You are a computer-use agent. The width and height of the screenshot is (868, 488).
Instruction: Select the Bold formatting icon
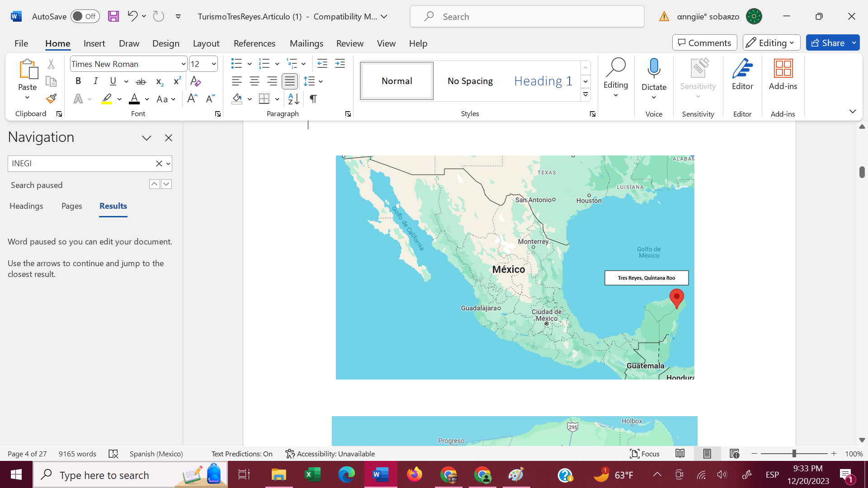[78, 81]
